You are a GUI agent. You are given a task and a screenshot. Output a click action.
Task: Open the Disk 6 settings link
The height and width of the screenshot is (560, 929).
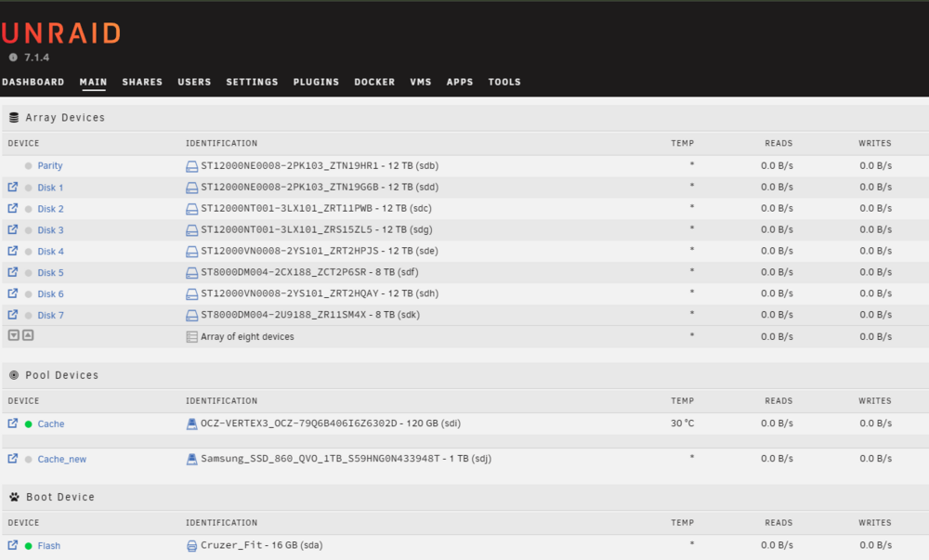point(50,294)
